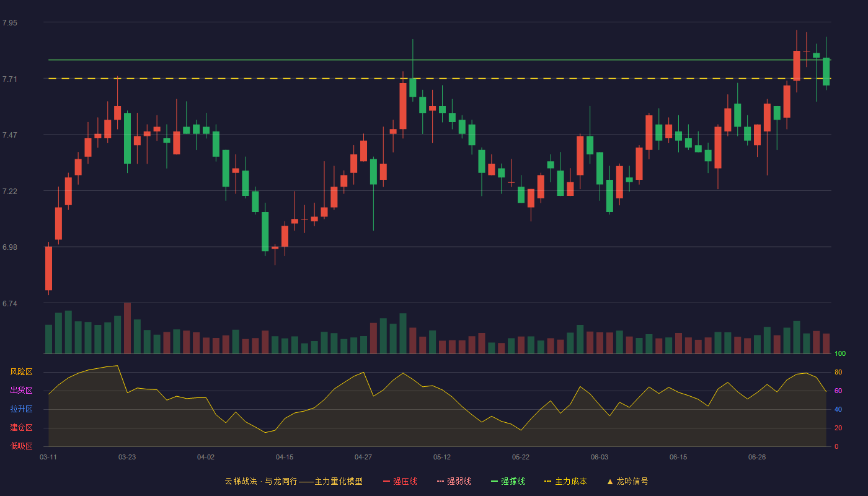Viewport: 868px width, 496px height.
Task: Click the 04-15 date axis label
Action: tap(285, 457)
